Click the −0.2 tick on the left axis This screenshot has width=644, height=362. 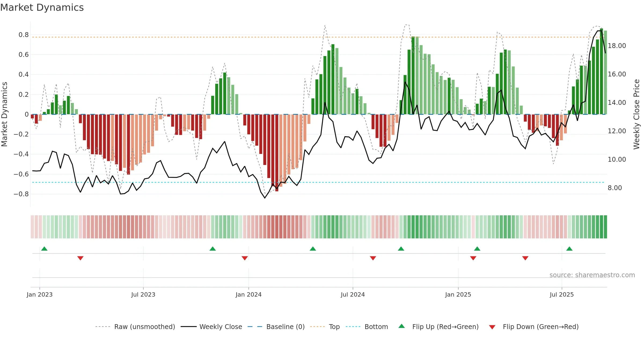tap(21, 134)
